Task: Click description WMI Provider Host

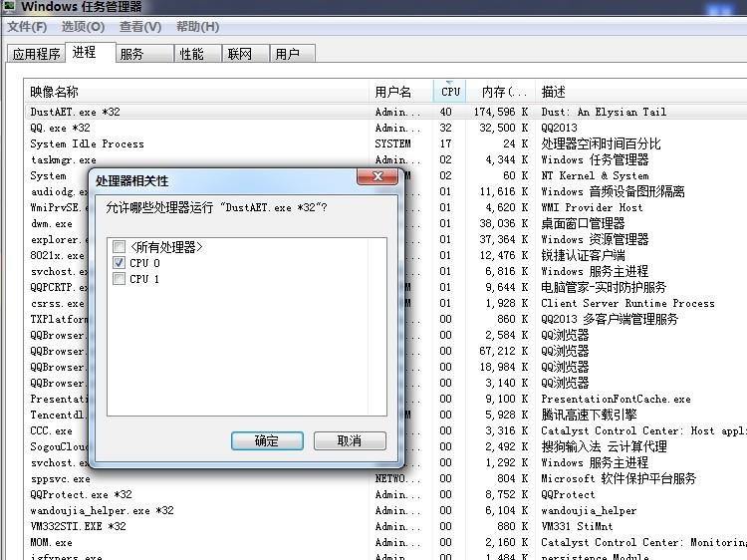Action: point(592,207)
